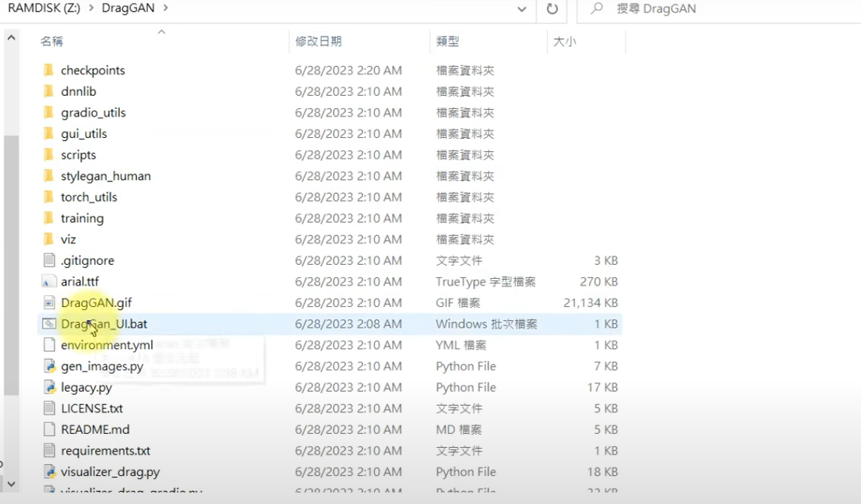Select the gradio_utils folder icon
The width and height of the screenshot is (861, 504).
pos(49,112)
